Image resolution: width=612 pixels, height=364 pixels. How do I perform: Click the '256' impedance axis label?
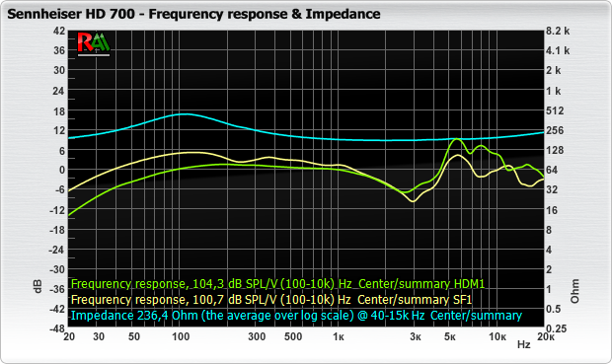(x=555, y=130)
